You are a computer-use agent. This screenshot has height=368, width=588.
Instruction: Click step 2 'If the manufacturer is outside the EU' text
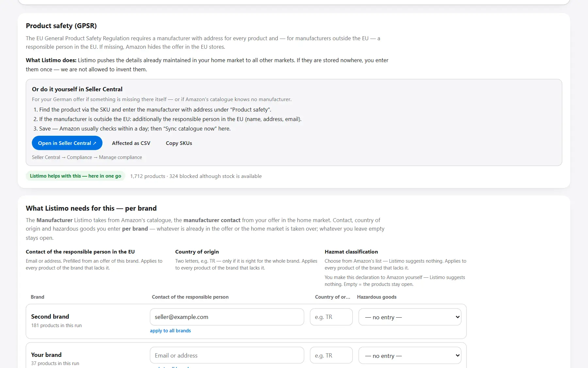[x=170, y=119]
